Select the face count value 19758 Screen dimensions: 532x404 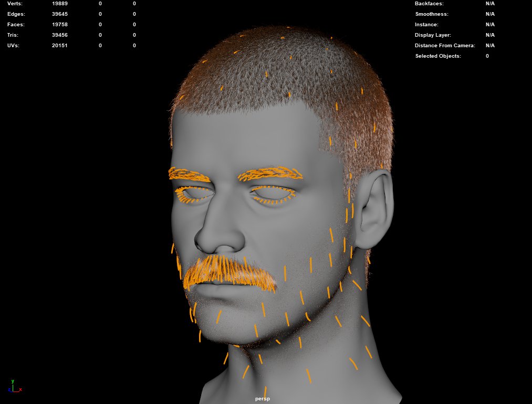(60, 25)
